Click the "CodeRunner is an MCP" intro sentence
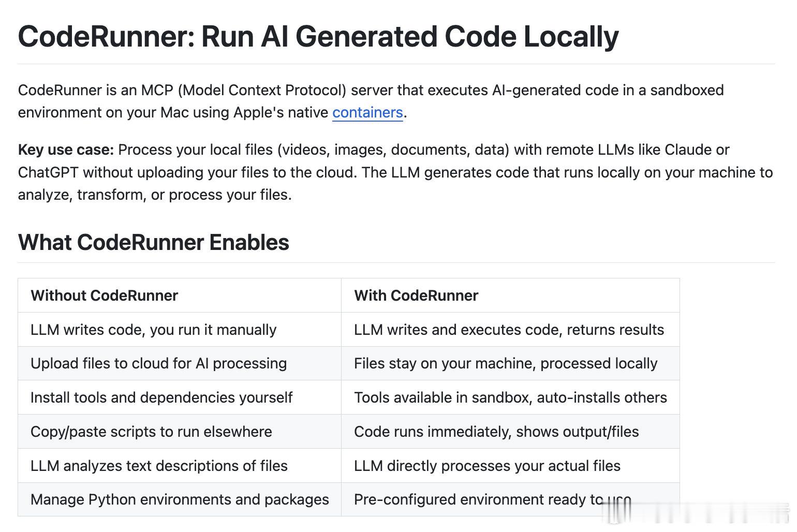Screen dimensions: 797x532 click(371, 101)
